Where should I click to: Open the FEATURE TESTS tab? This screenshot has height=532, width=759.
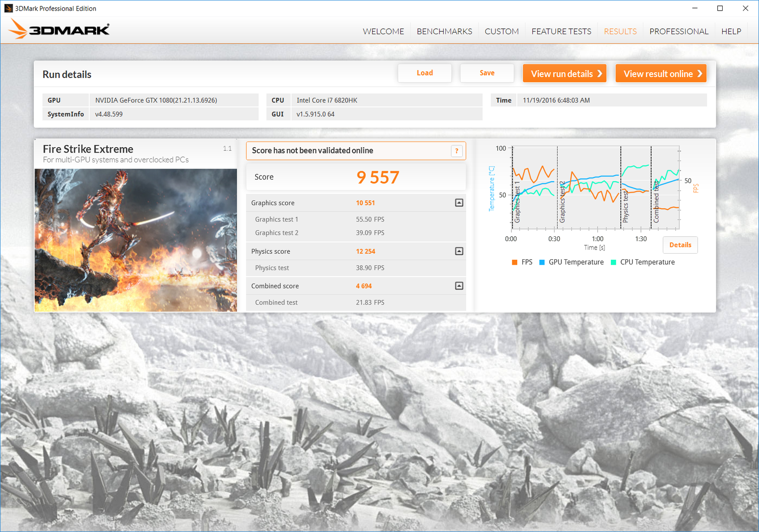[561, 31]
